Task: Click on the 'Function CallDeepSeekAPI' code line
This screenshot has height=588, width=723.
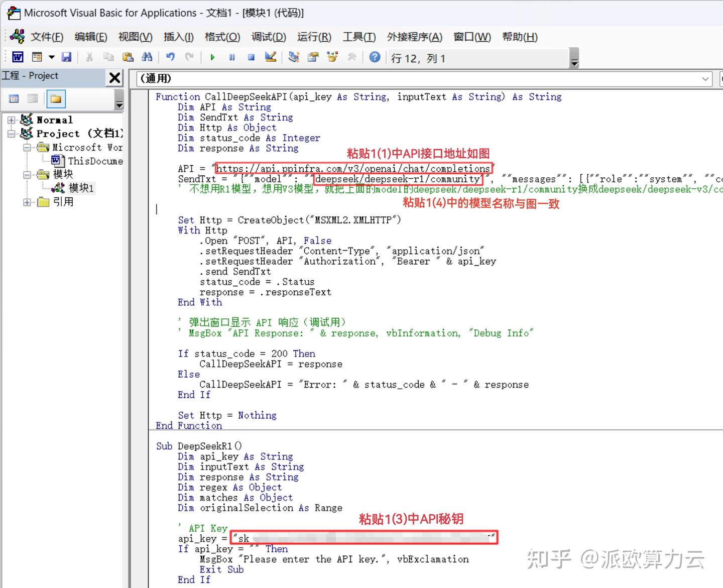Action: 358,97
